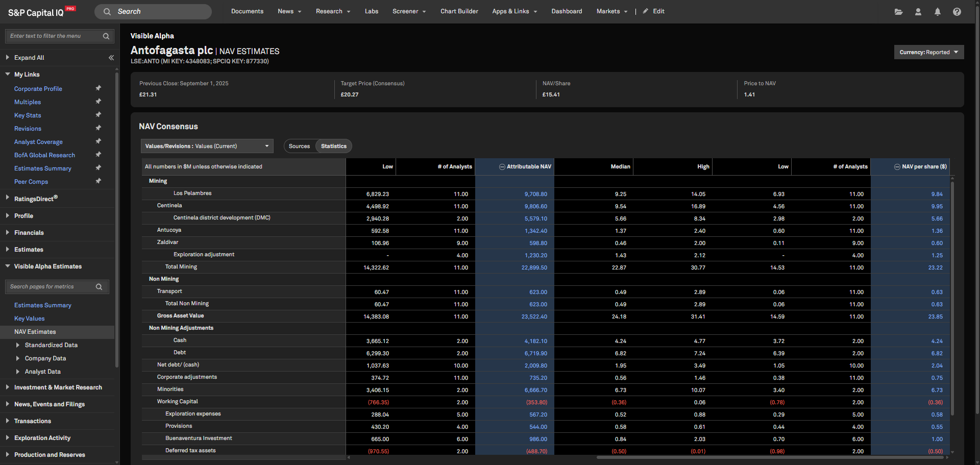Unpin Estimates Summary link in My Links
This screenshot has height=465, width=980.
(99, 168)
